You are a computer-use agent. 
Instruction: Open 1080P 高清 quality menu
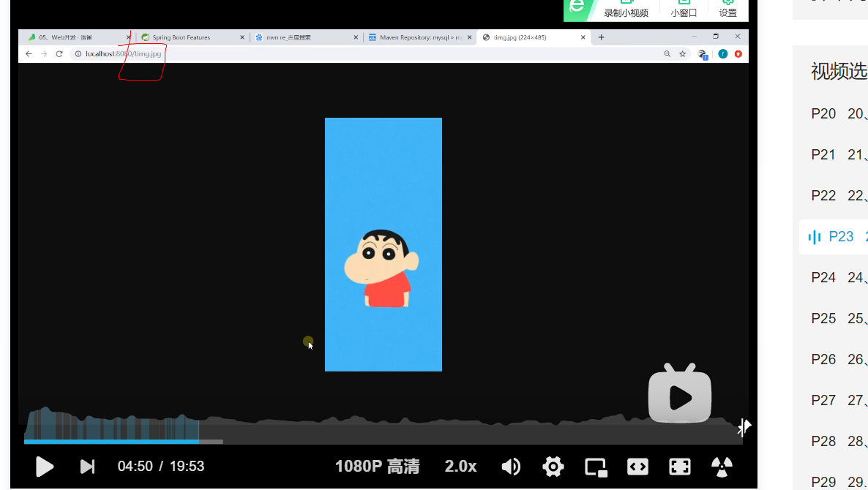click(x=378, y=467)
